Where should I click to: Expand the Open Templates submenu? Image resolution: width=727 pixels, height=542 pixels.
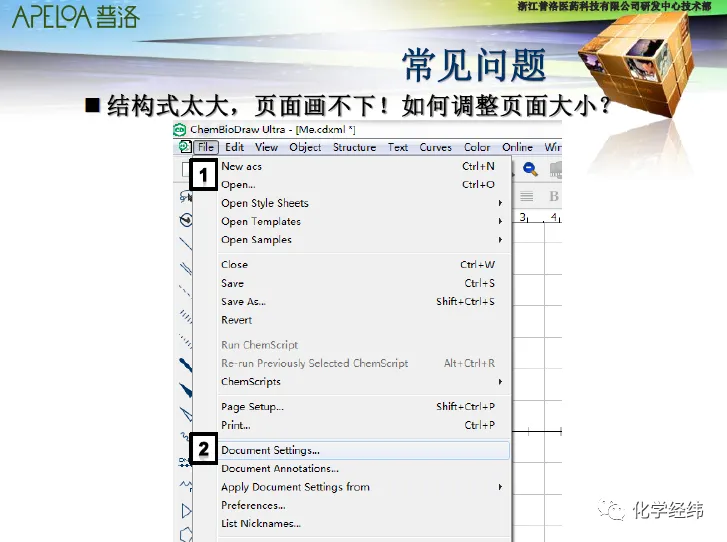click(x=364, y=222)
